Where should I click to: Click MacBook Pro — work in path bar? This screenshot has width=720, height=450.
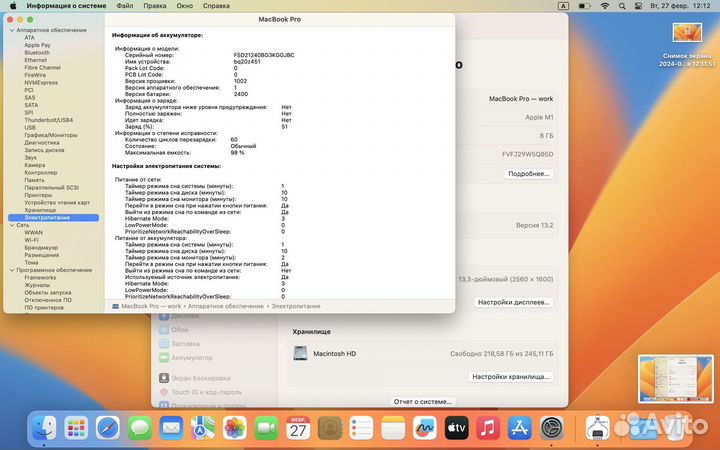tap(151, 306)
